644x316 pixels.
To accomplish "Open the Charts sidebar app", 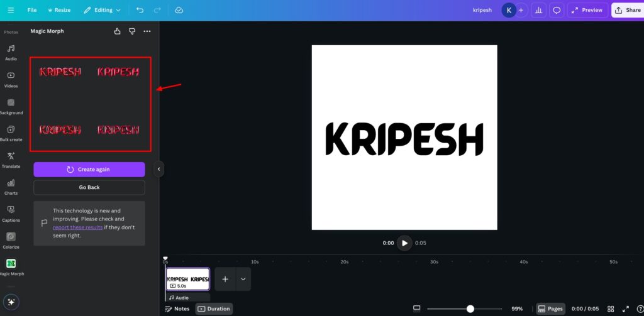I will tap(11, 187).
